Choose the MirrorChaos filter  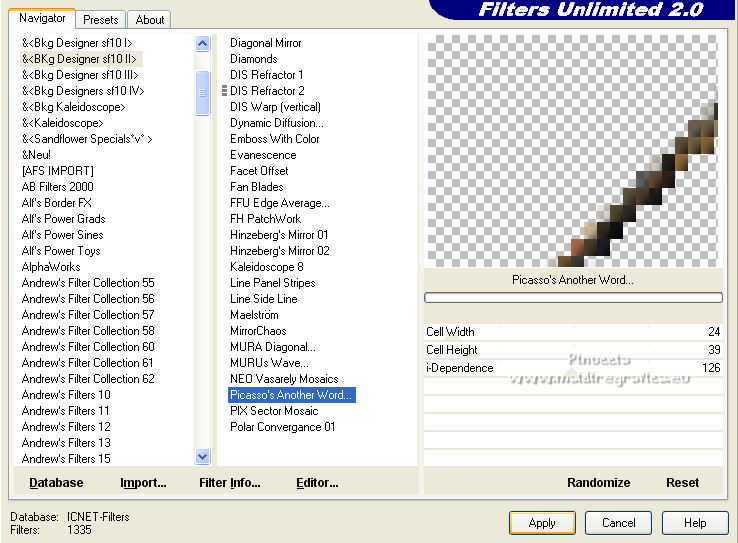pyautogui.click(x=258, y=331)
